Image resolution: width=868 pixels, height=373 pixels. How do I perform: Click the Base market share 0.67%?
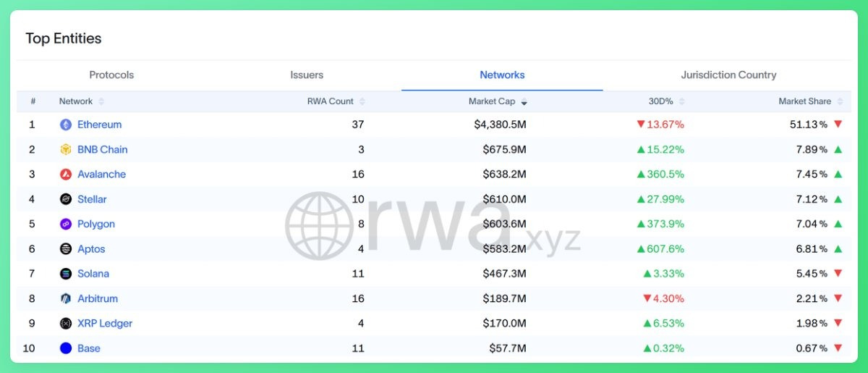[x=812, y=348]
